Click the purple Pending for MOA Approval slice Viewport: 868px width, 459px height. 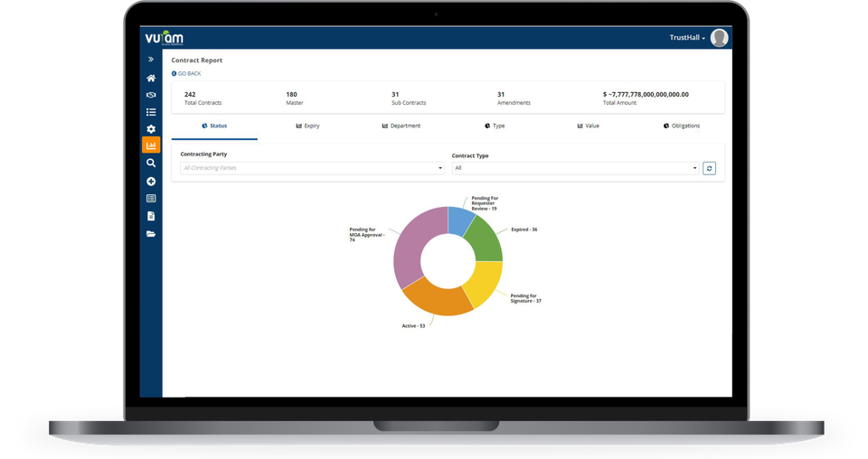point(410,246)
